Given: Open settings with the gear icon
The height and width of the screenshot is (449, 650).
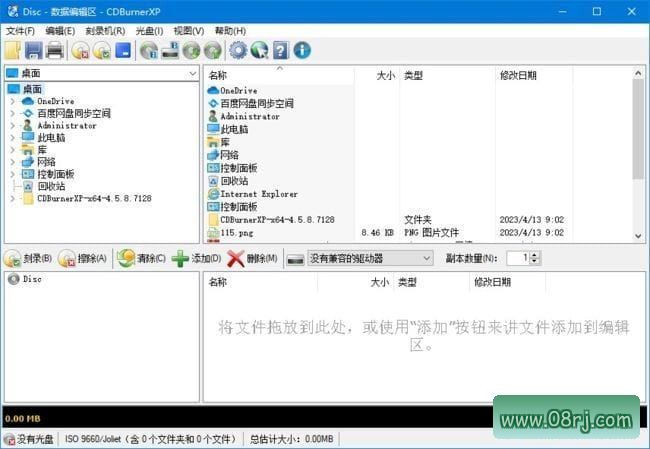Looking at the screenshot, I should click(238, 51).
